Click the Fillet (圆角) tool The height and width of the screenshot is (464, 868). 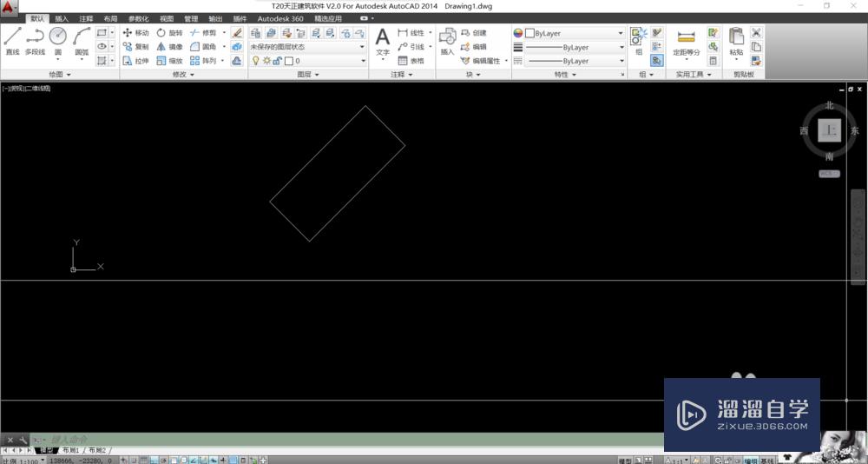click(203, 47)
